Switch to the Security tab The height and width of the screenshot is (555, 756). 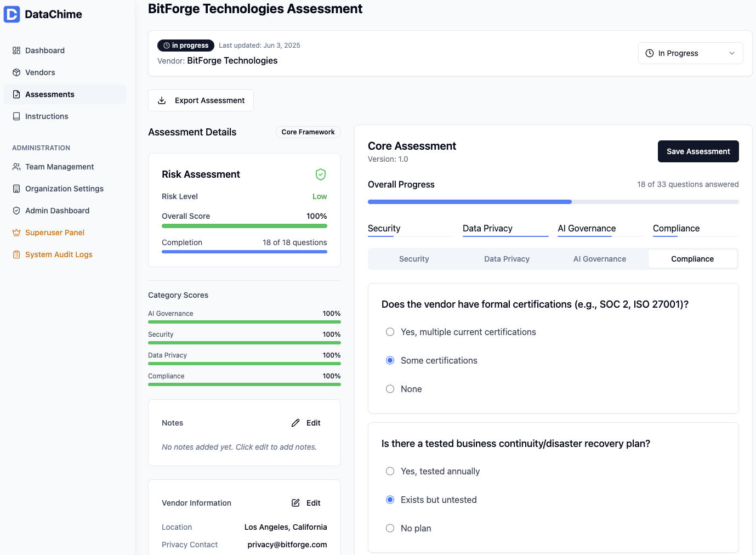[414, 259]
